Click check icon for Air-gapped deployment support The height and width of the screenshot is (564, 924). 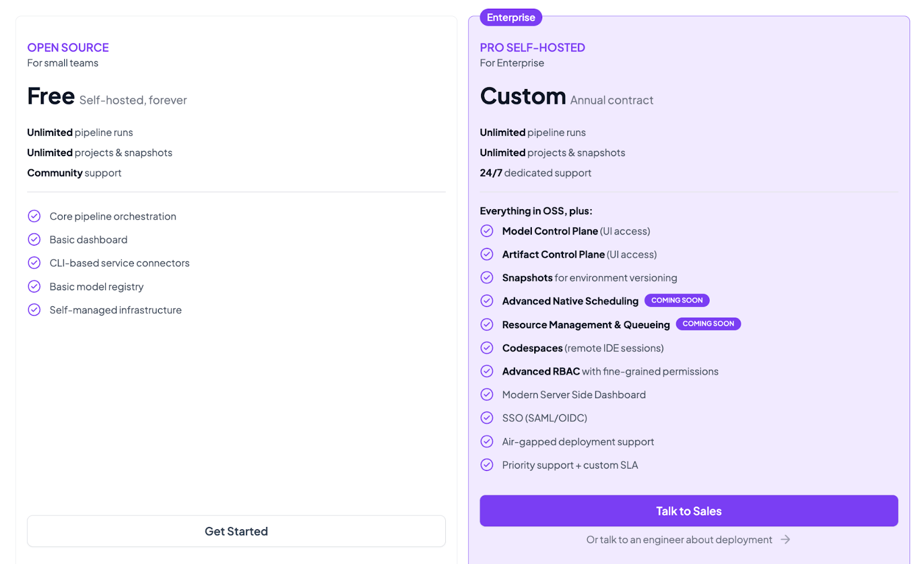coord(487,441)
